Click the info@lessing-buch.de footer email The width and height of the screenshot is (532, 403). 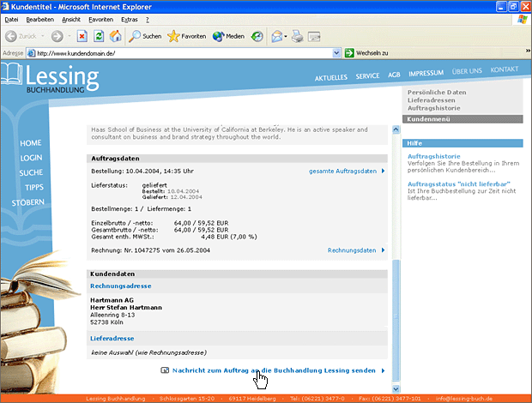click(464, 399)
